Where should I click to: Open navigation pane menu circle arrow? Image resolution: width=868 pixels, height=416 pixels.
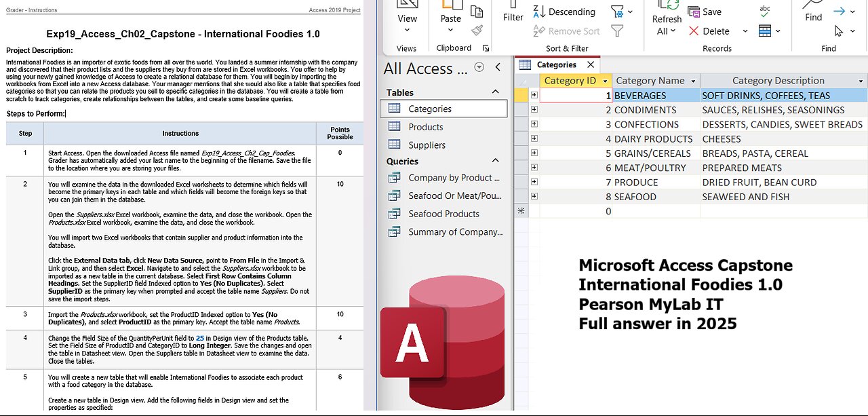pos(479,67)
